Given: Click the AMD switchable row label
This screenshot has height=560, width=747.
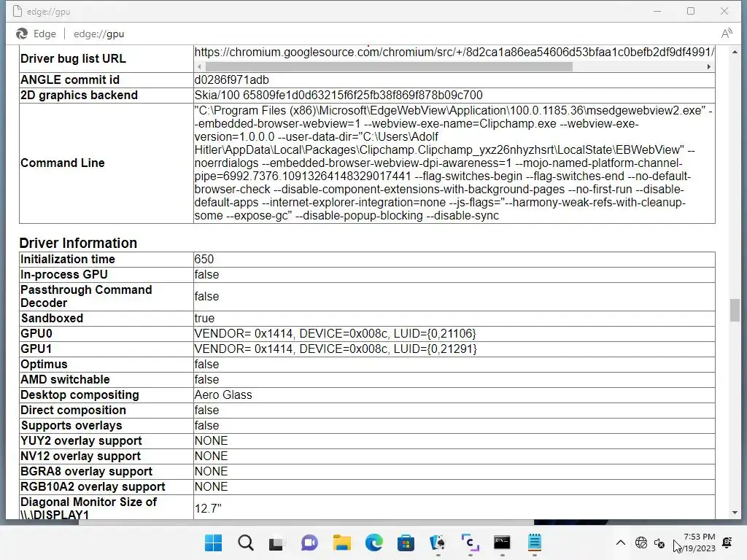Looking at the screenshot, I should 65,379.
